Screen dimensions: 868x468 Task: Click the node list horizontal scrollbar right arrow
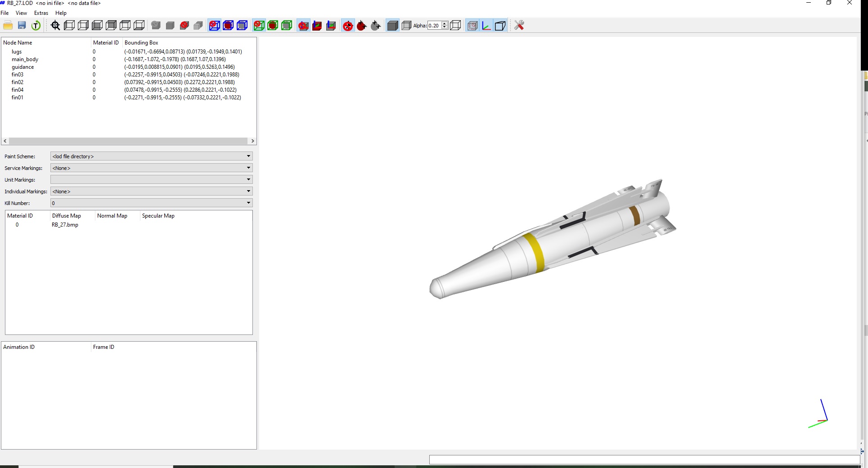(252, 141)
